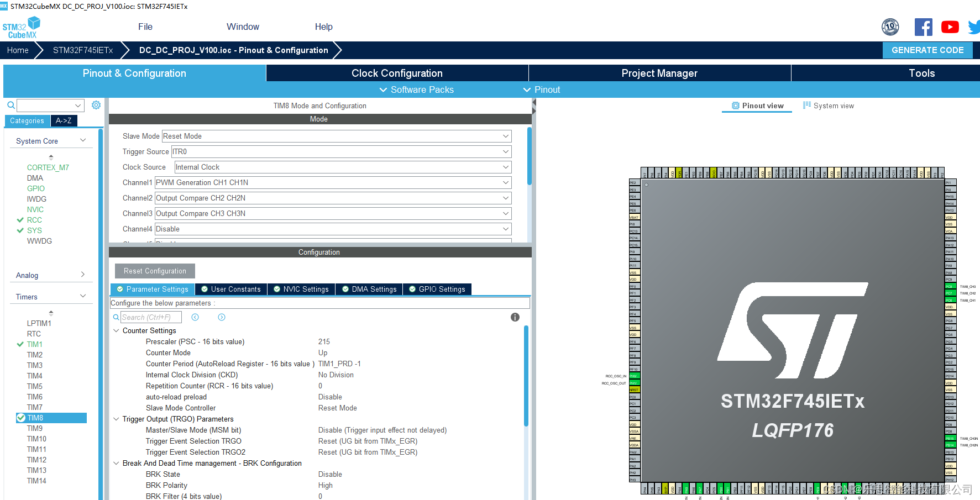Click the parameter Search (Ctrl+F) field
The height and width of the screenshot is (500, 980).
pos(151,317)
